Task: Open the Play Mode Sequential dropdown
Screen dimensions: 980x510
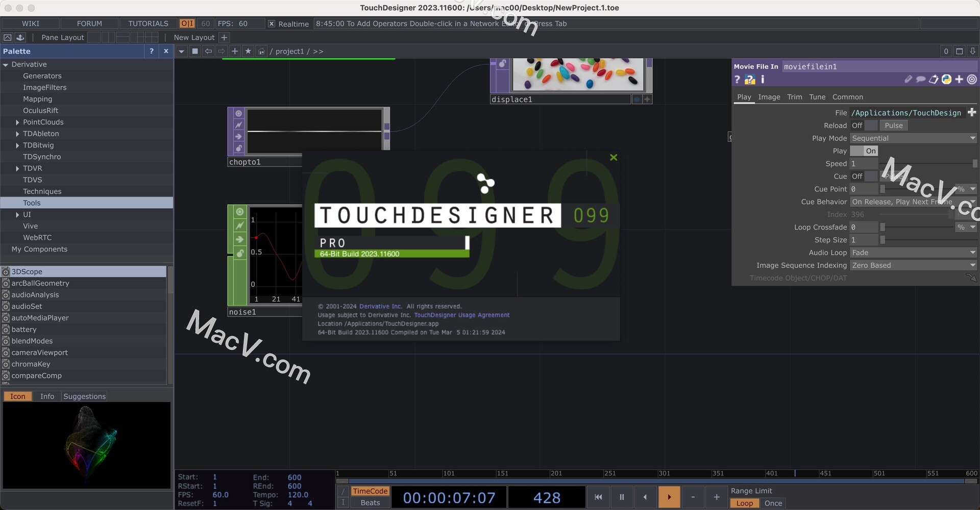Action: coord(913,138)
